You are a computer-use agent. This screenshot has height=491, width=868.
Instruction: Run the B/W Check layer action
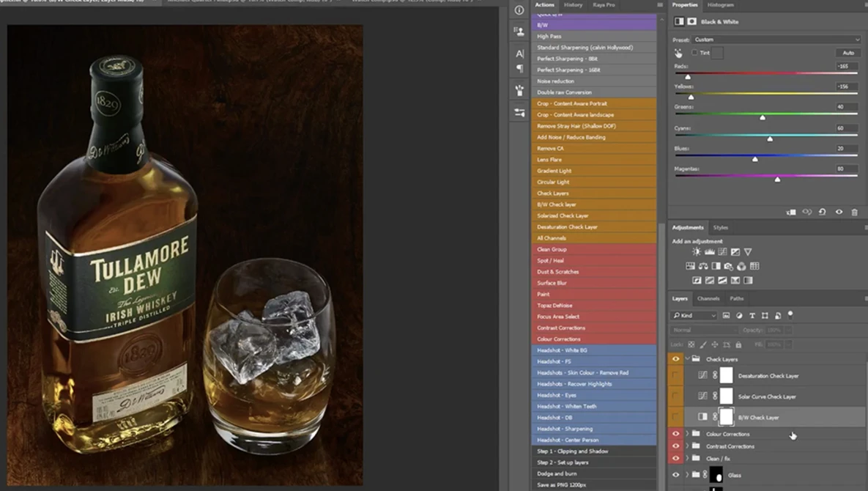click(x=594, y=204)
